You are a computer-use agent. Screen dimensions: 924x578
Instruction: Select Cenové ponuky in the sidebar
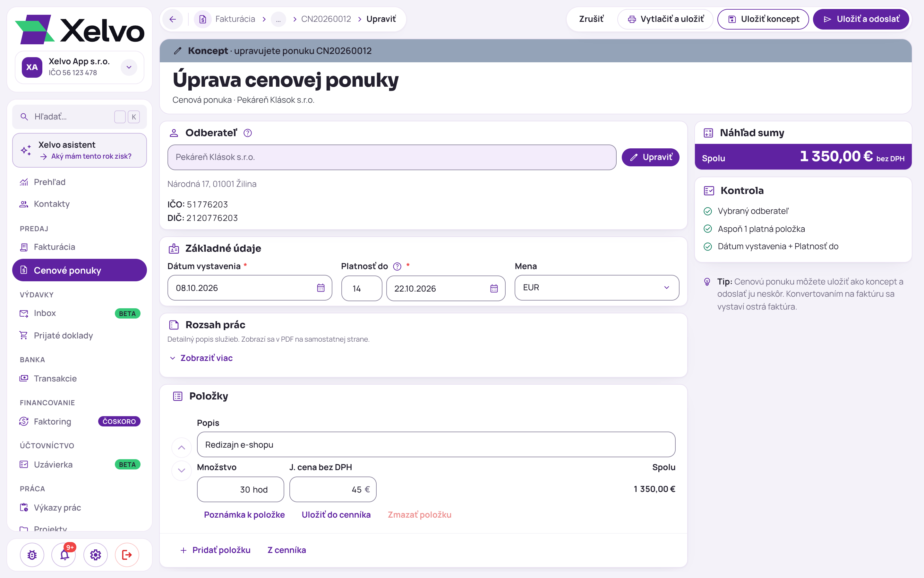tap(80, 270)
